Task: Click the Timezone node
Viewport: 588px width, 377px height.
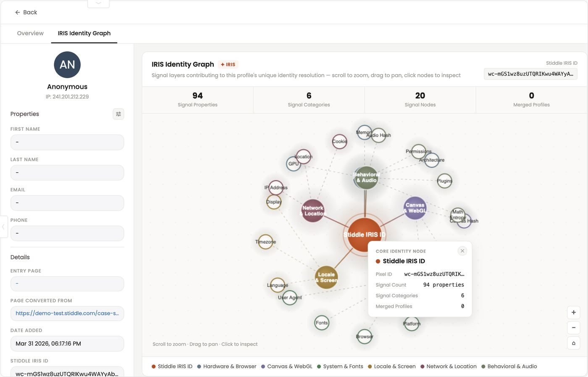Action: point(265,242)
